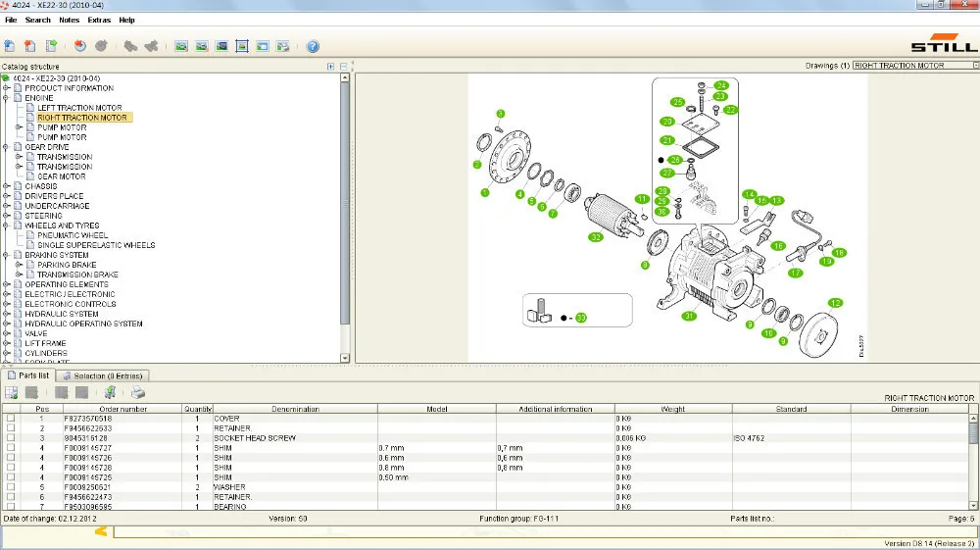Image resolution: width=980 pixels, height=550 pixels.
Task: Click the shopping cart add-to-selection icon
Action: (110, 392)
